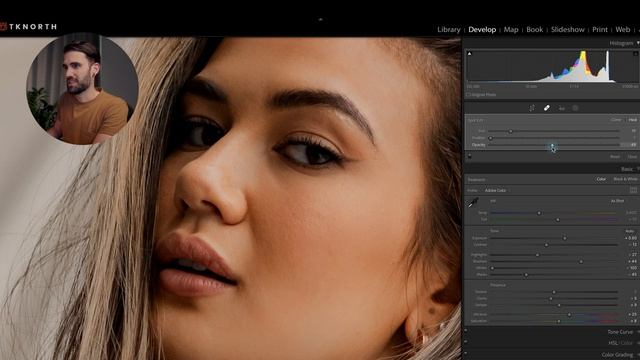Switch to the Library module
The width and height of the screenshot is (640, 360).
coord(449,29)
